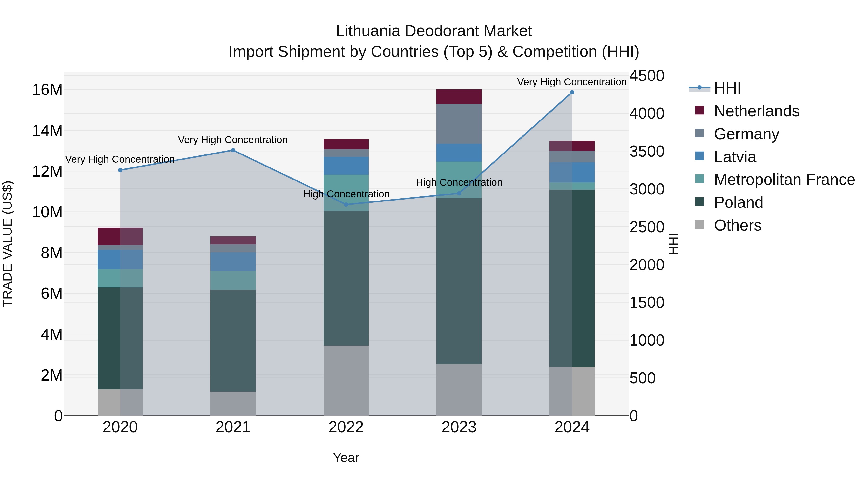
Task: Toggle the HHI legend entry
Action: pos(715,88)
